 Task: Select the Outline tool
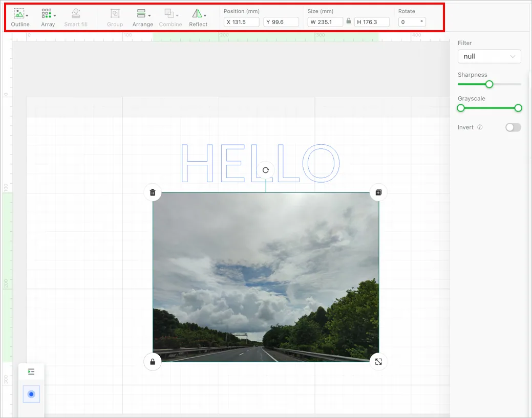pyautogui.click(x=20, y=18)
